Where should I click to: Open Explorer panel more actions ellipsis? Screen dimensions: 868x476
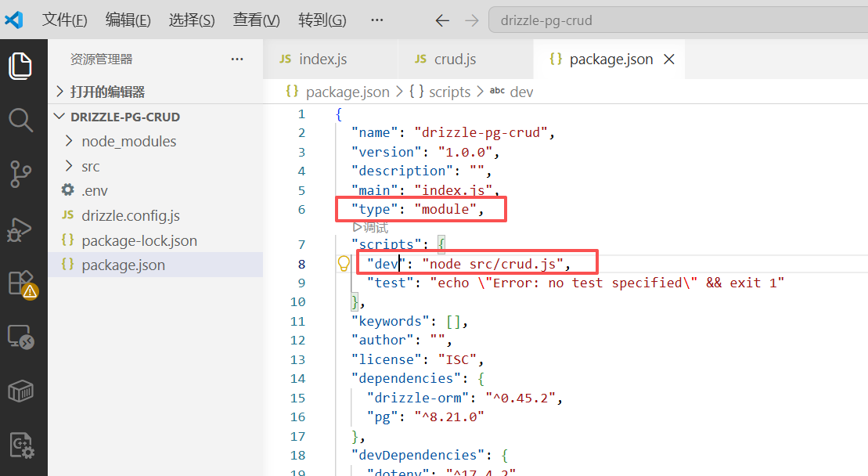click(237, 59)
